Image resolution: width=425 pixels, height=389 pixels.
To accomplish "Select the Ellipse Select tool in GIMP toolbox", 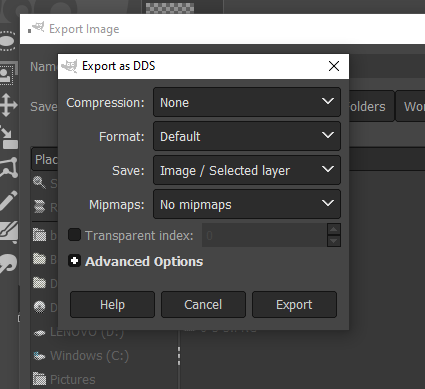I will click(7, 41).
